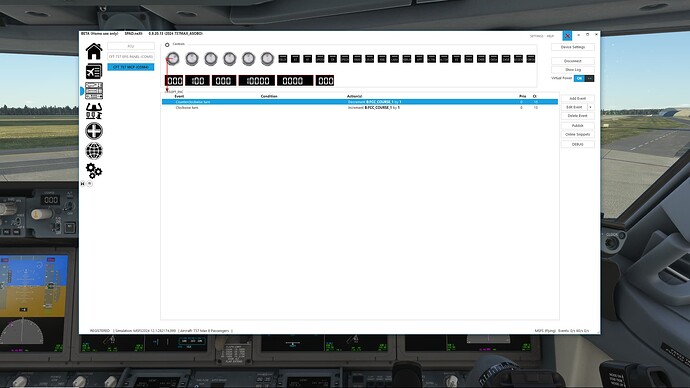
Task: Select the 100 speed display
Action: tap(197, 81)
